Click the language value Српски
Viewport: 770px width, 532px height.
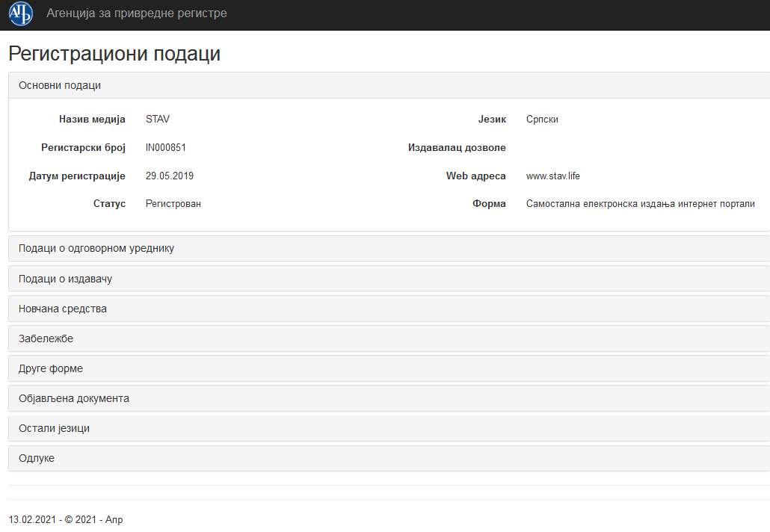(542, 120)
